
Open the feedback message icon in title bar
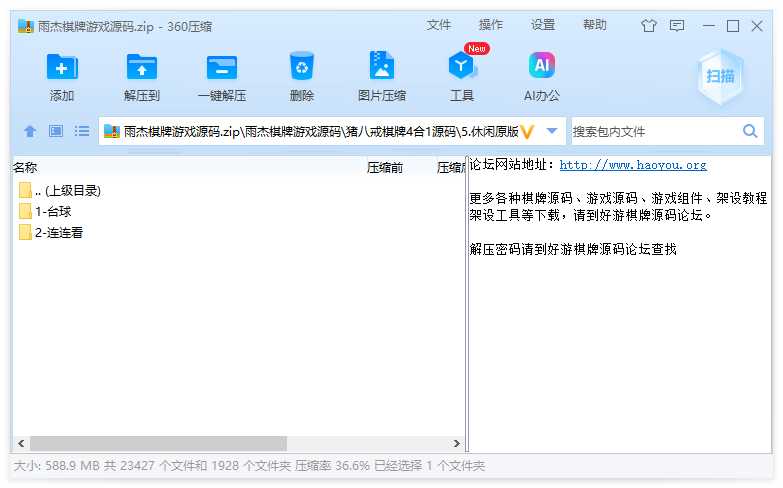click(677, 25)
